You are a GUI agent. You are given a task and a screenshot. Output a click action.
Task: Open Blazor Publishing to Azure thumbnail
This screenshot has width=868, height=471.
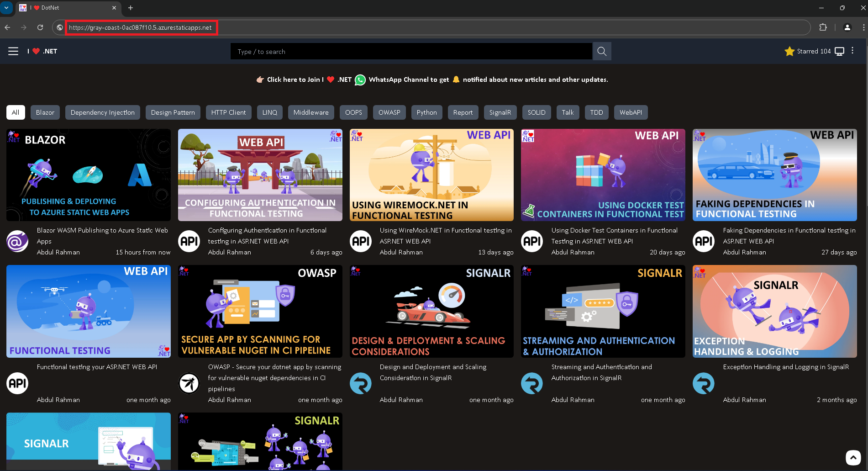pos(89,175)
